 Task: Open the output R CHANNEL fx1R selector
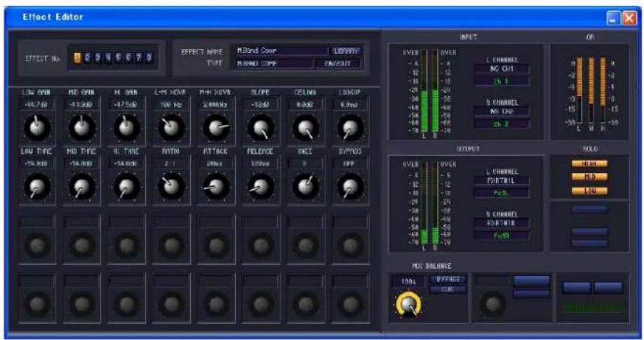pyautogui.click(x=502, y=236)
